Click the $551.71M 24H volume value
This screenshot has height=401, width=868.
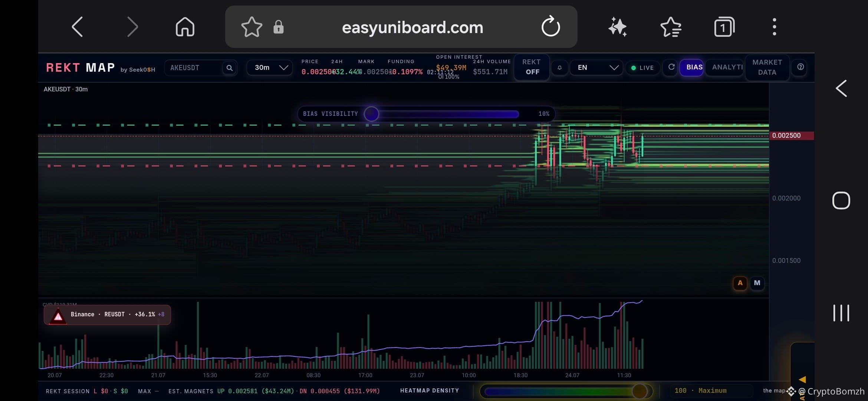490,72
